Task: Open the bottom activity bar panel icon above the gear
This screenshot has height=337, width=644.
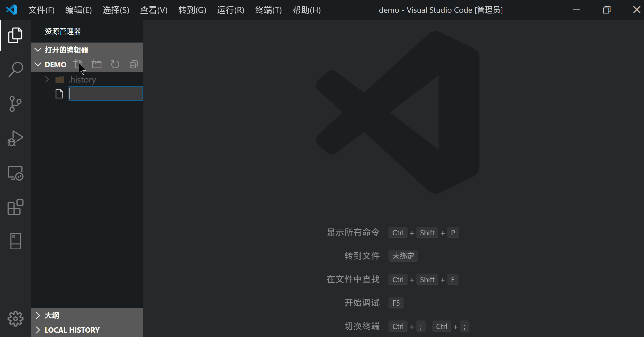Action: tap(16, 241)
